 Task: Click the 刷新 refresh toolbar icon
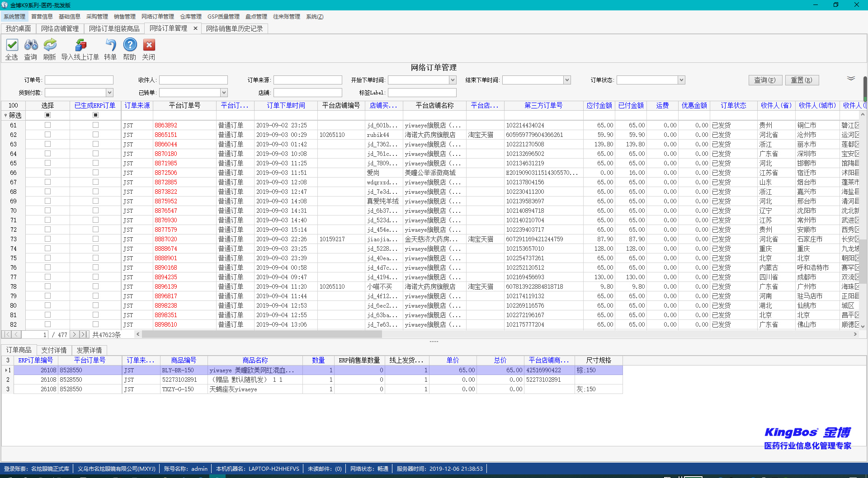point(50,45)
